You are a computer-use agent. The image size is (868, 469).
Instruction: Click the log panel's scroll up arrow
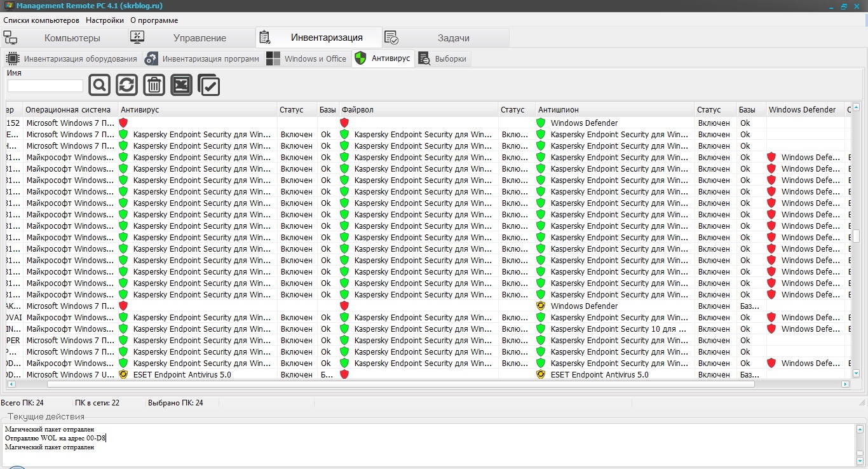pyautogui.click(x=861, y=428)
